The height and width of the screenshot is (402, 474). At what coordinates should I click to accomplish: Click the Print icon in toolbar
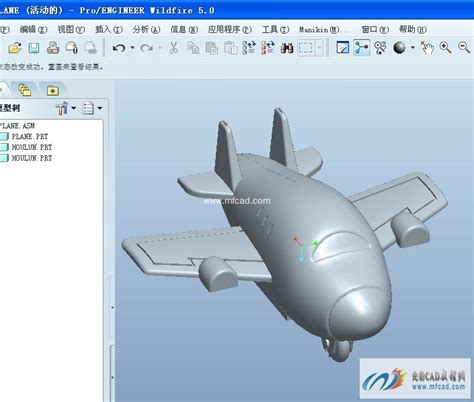[x=53, y=48]
